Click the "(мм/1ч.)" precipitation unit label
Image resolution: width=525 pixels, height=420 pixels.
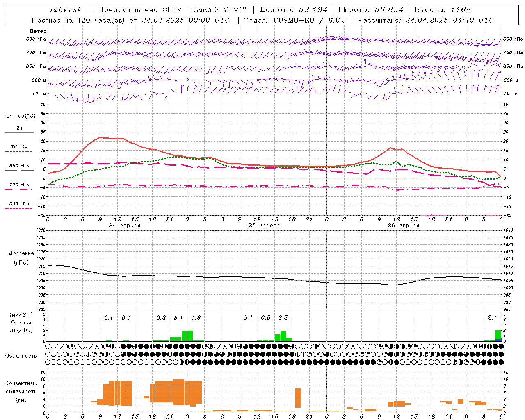pyautogui.click(x=21, y=330)
